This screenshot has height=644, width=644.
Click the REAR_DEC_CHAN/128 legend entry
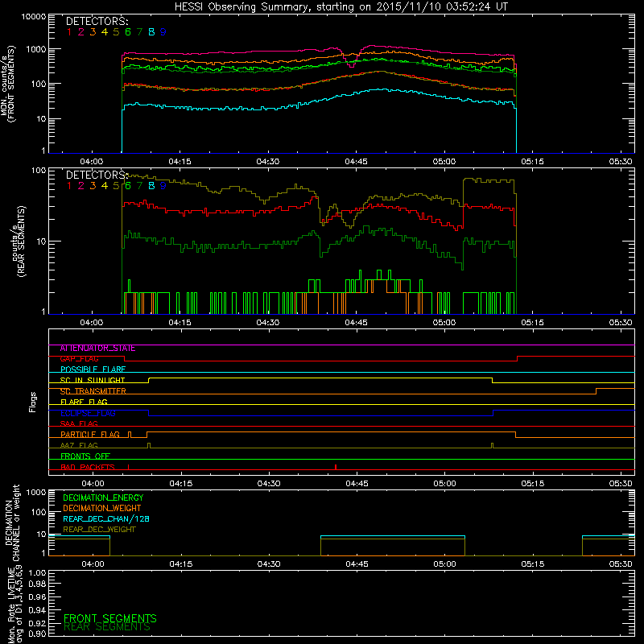point(106,519)
